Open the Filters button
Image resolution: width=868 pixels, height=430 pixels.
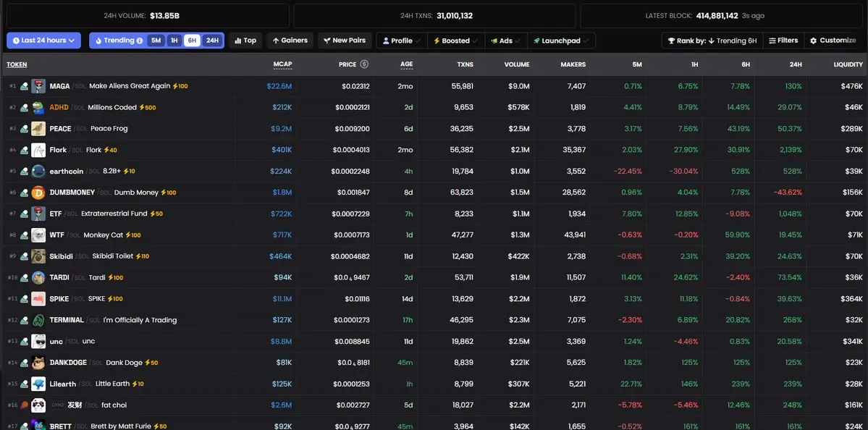click(x=783, y=41)
